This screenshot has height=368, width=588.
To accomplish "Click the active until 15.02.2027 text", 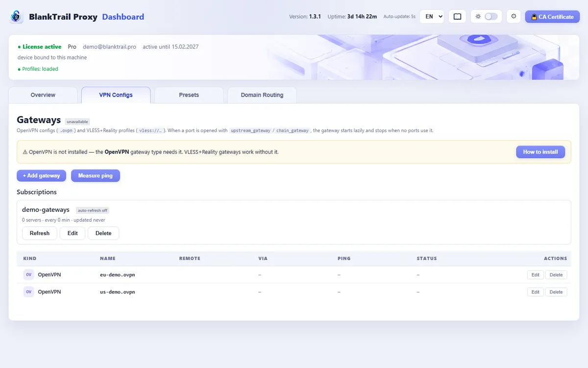I will coord(171,47).
